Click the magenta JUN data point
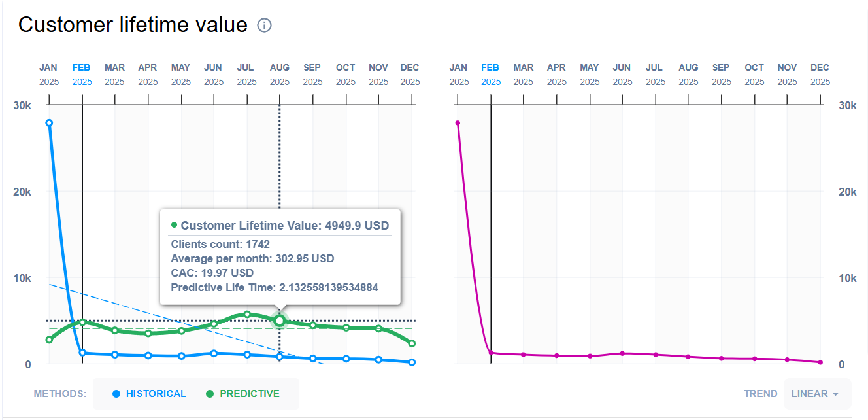The image size is (868, 420). (x=622, y=353)
